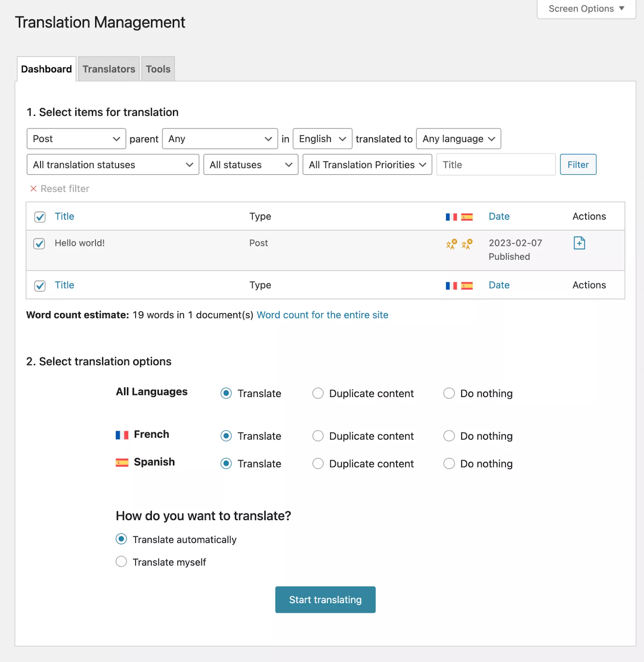644x662 pixels.
Task: Uncheck the Hello world! row checkbox
Action: pyautogui.click(x=40, y=244)
